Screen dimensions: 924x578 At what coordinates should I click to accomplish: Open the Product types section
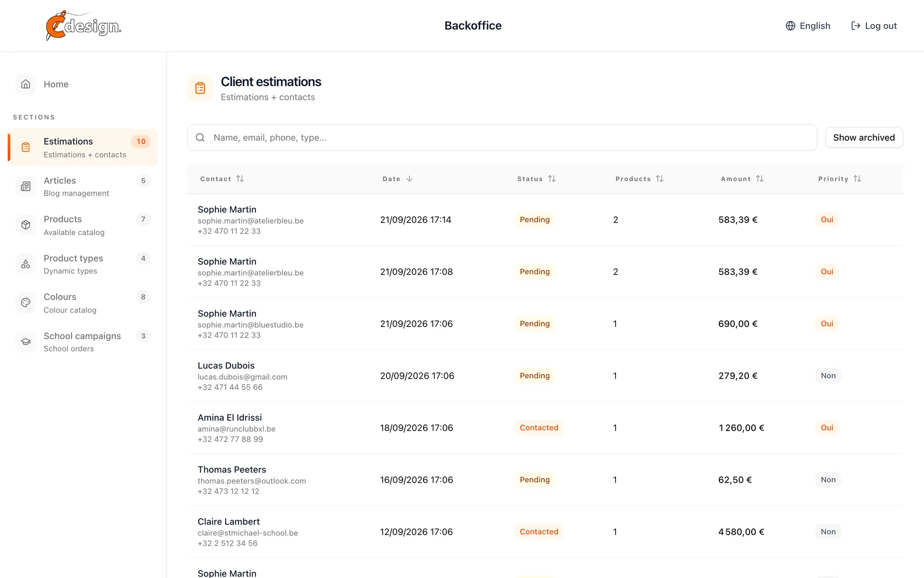coord(83,264)
